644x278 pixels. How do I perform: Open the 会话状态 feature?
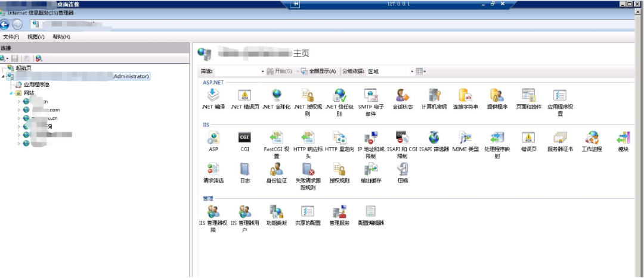[x=402, y=99]
